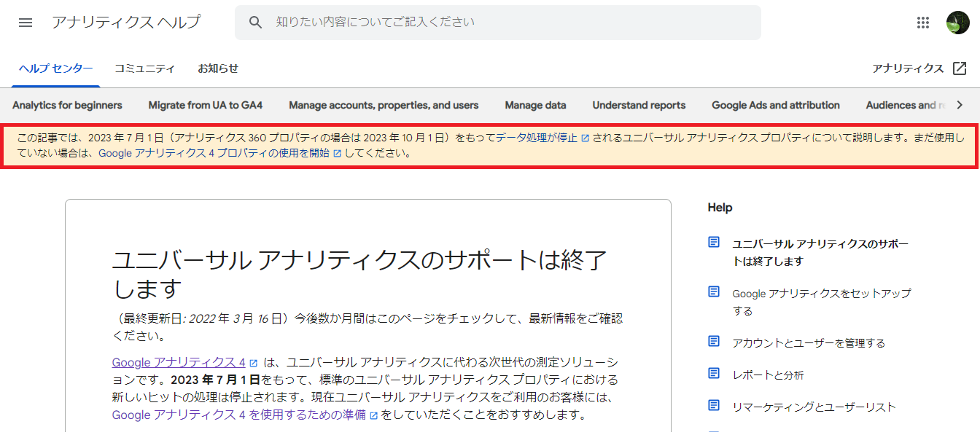Click the アナリティクス ヘルプ page title
The height and width of the screenshot is (443, 980).
click(125, 23)
